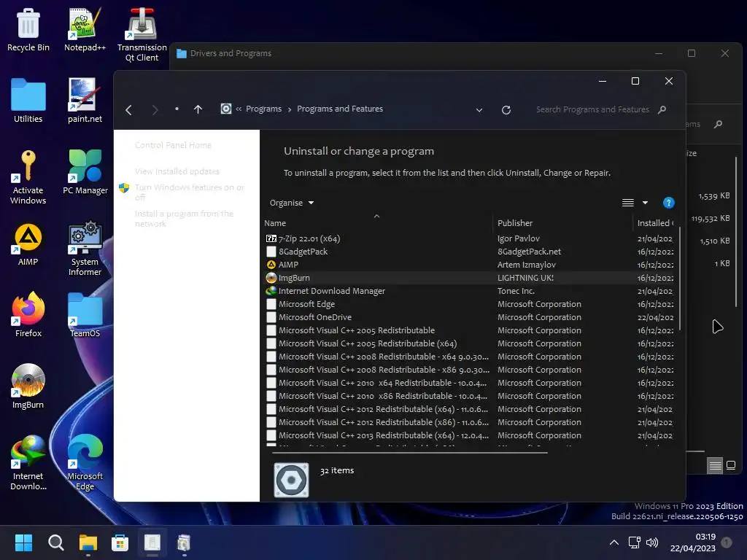Select ImgBurn program entry in the list
This screenshot has width=747, height=560.
pyautogui.click(x=469, y=278)
